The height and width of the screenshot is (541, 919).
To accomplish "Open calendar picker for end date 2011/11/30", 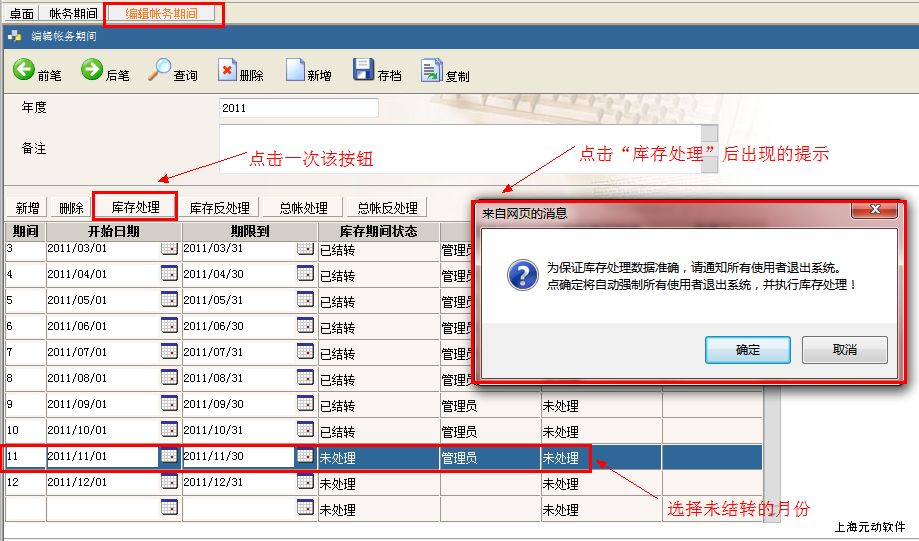I will click(305, 456).
